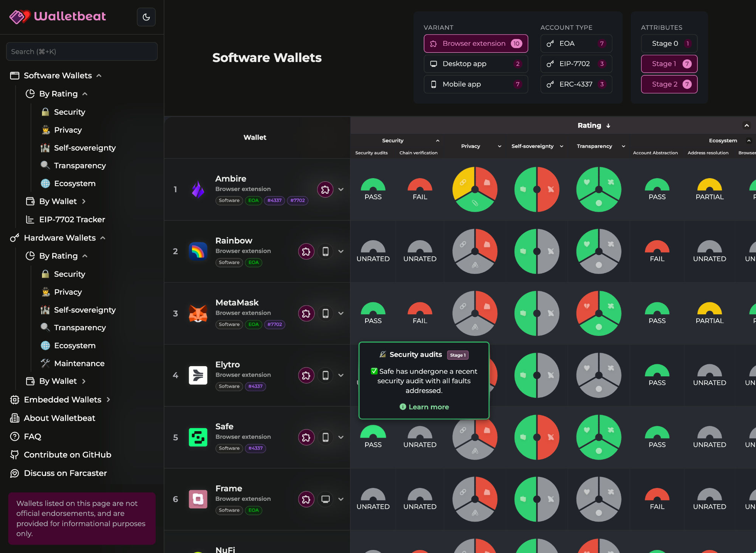Click Rainbow's mobile app variant icon
Screen dimensions: 756x553
(325, 252)
